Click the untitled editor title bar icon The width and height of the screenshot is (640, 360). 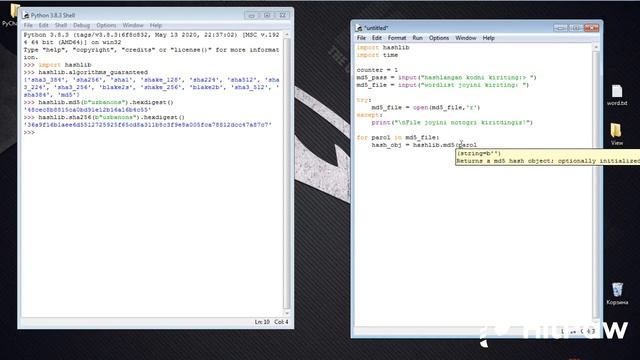tap(359, 28)
